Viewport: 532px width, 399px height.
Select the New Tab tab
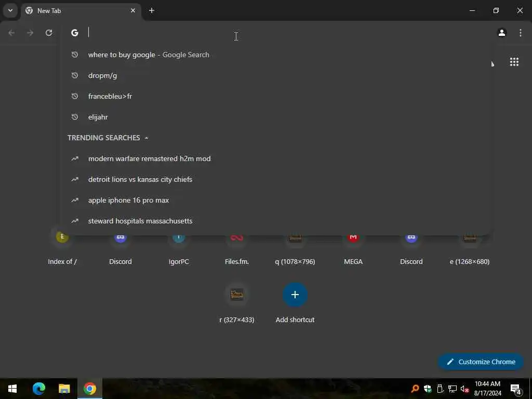click(81, 11)
